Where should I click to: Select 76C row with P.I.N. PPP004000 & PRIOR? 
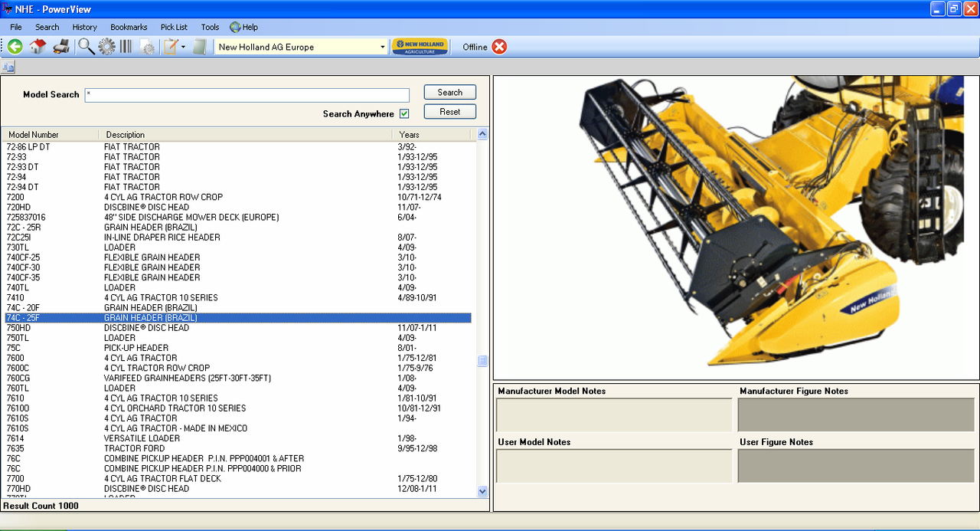click(x=237, y=468)
